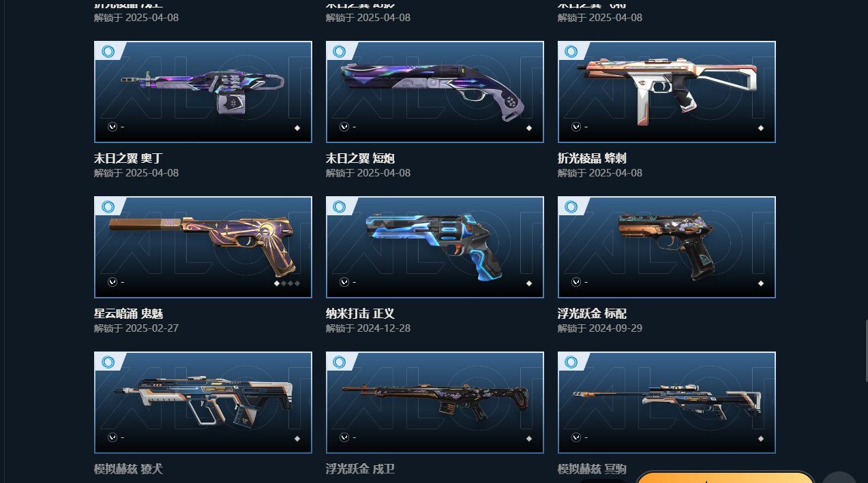Click the Valorant logo icon on 末日之翼 短炮 card
This screenshot has width=868, height=483.
344,127
